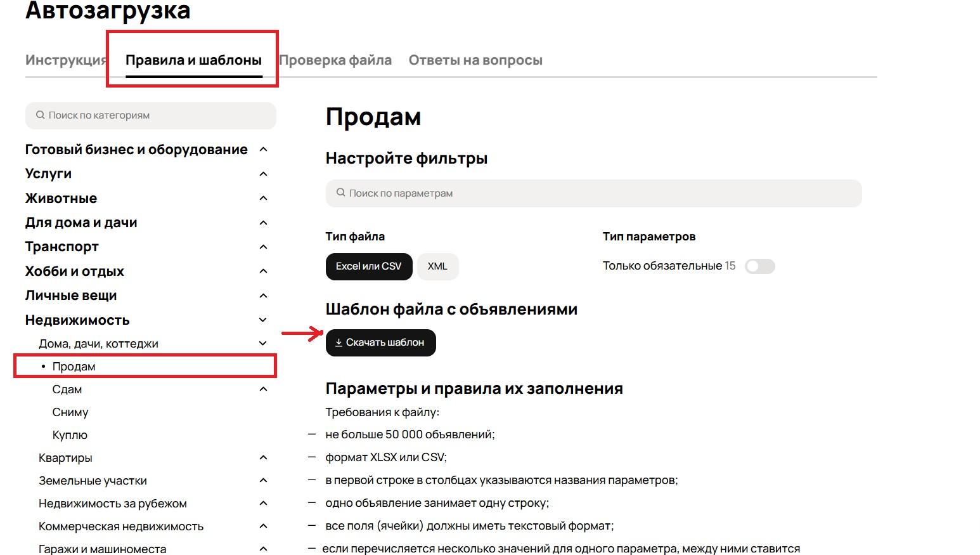Switch to the Ответы на вопросы tab
The height and width of the screenshot is (555, 980).
(x=475, y=60)
